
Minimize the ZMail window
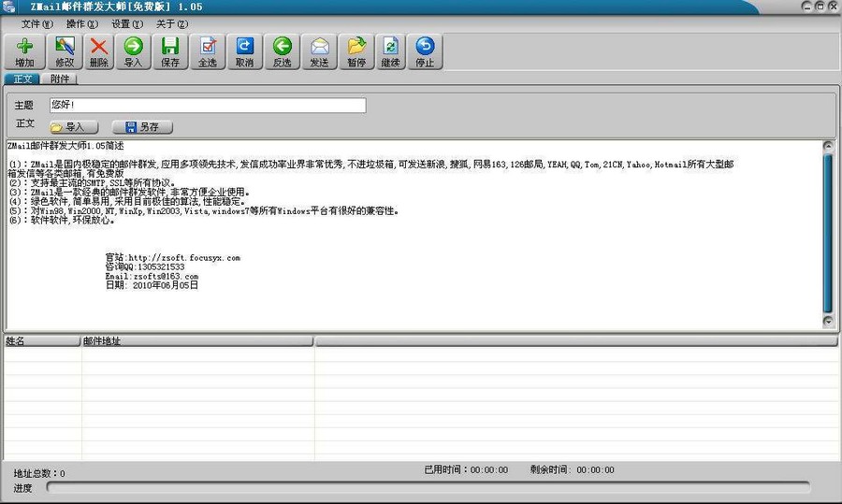point(807,7)
